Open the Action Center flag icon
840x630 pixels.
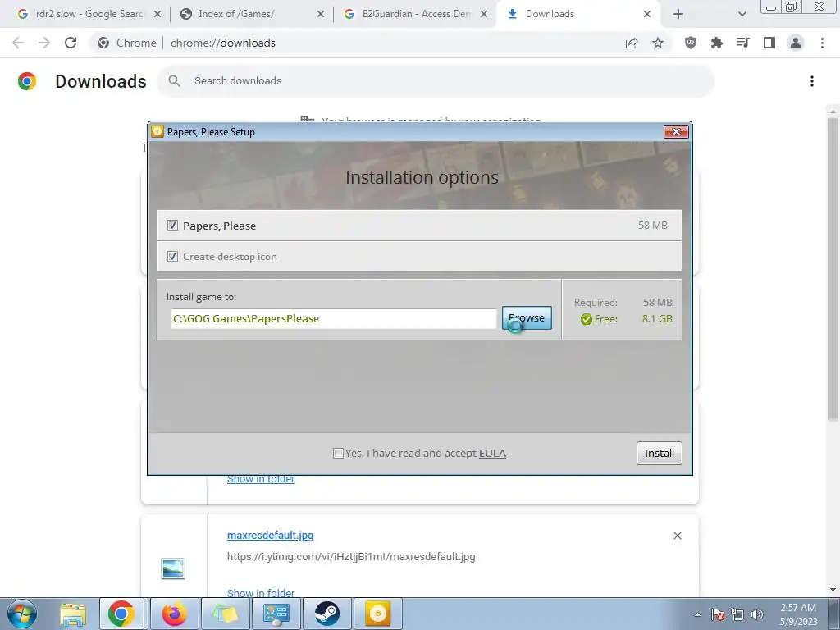click(x=718, y=614)
